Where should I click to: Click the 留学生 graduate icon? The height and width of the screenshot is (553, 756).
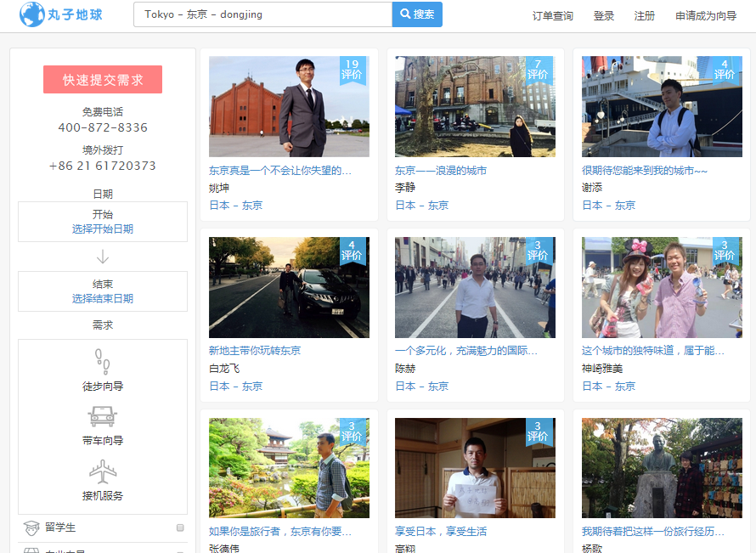click(31, 528)
